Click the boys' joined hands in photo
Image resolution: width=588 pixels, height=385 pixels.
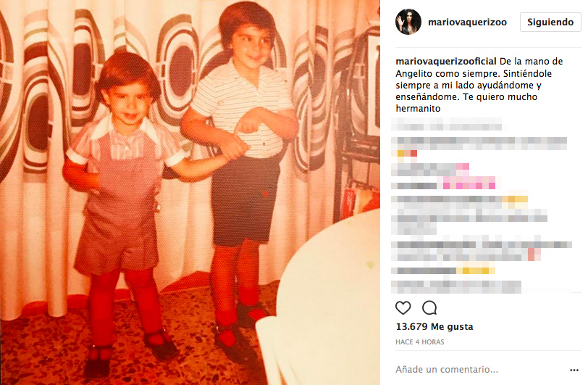[233, 147]
